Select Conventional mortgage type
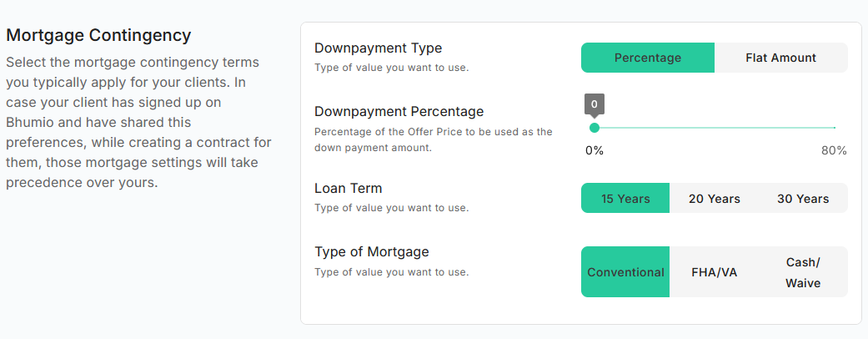This screenshot has width=868, height=339. click(x=625, y=272)
